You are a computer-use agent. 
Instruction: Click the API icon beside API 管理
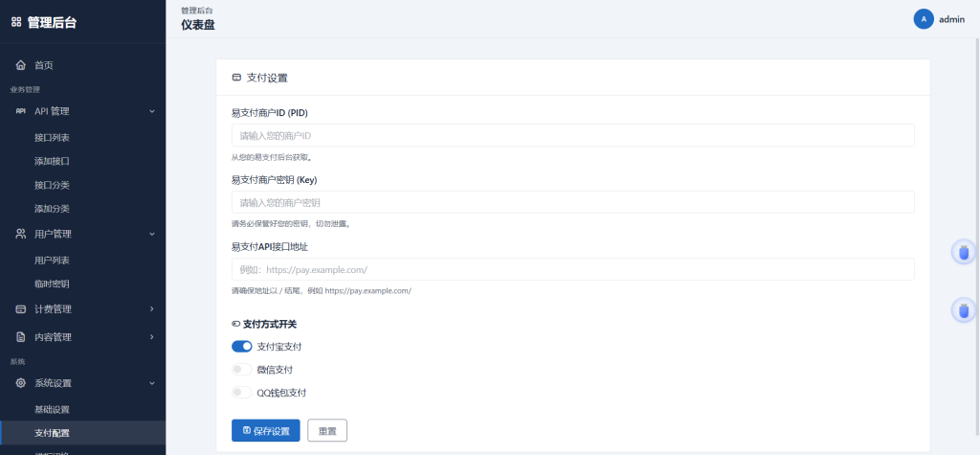coord(21,111)
